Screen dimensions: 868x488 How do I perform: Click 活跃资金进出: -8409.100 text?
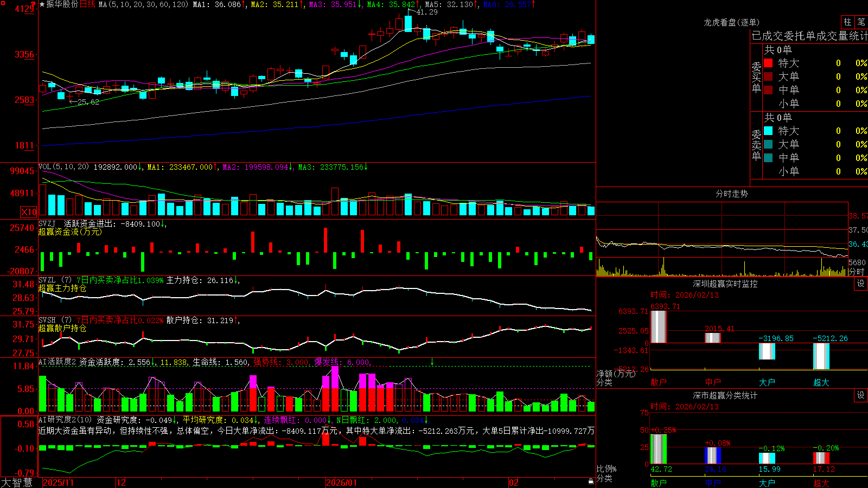[x=113, y=223]
